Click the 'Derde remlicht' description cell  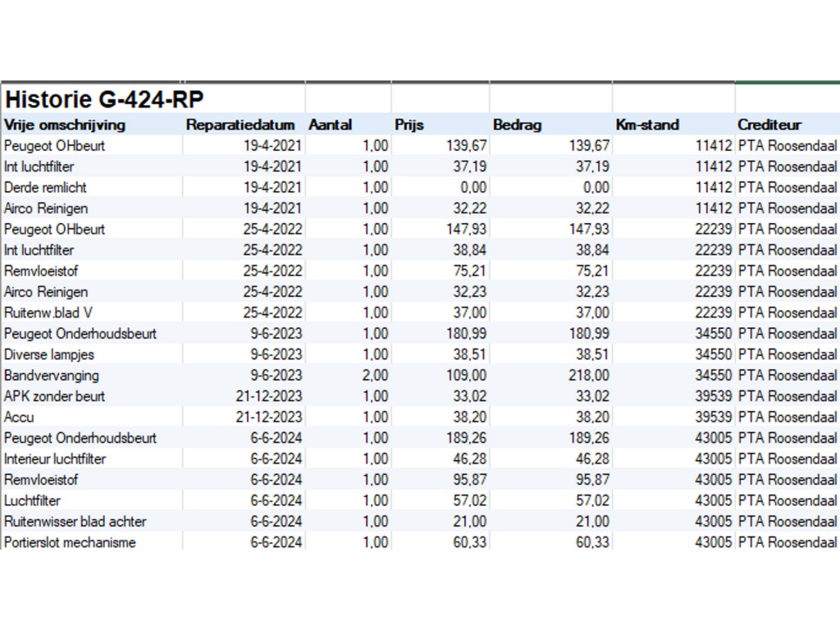coord(46,187)
